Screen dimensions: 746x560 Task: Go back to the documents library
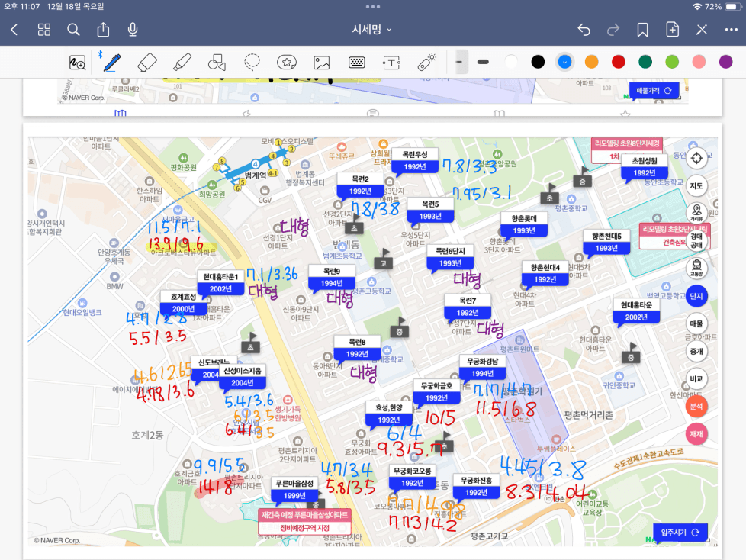click(x=14, y=30)
